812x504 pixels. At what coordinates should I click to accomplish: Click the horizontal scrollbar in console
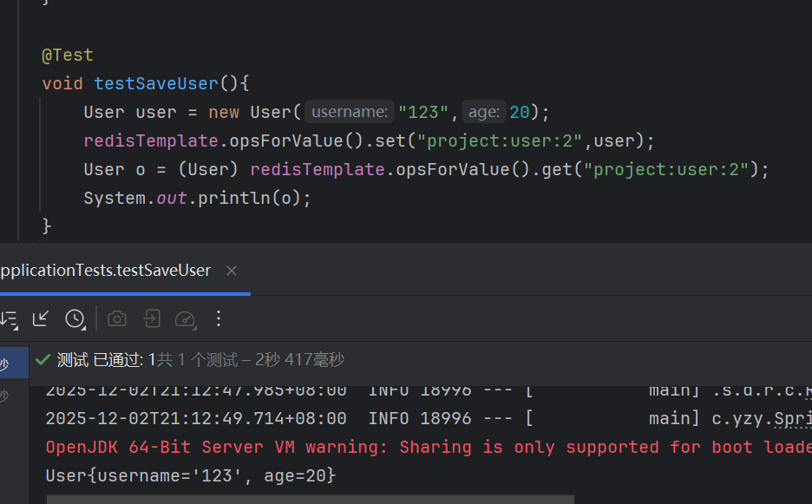tap(311, 500)
